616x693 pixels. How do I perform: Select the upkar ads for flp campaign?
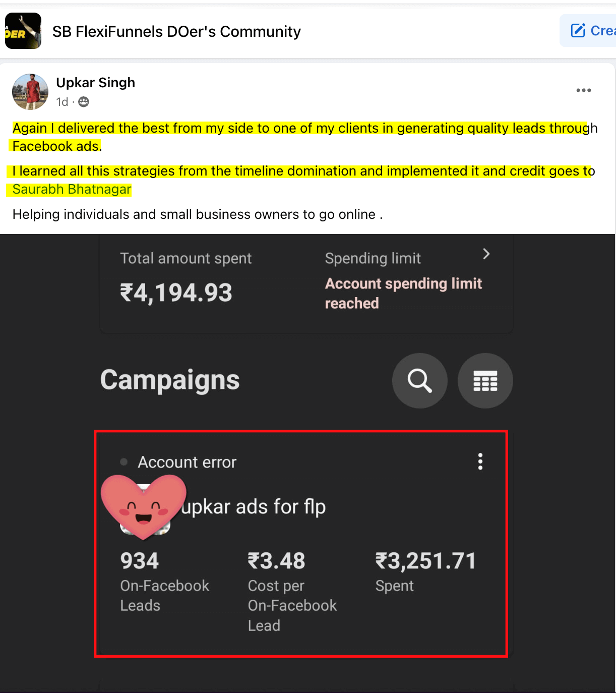[x=253, y=507]
